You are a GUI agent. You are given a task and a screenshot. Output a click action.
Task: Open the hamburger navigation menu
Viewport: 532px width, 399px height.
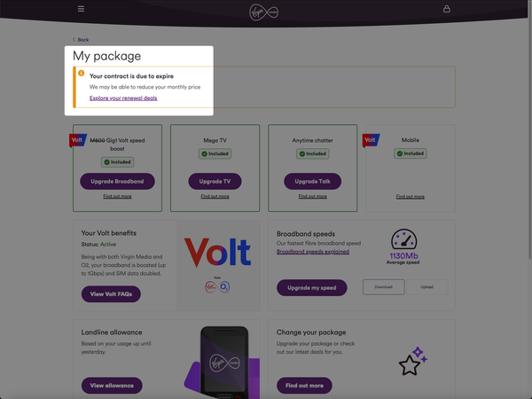(x=81, y=9)
